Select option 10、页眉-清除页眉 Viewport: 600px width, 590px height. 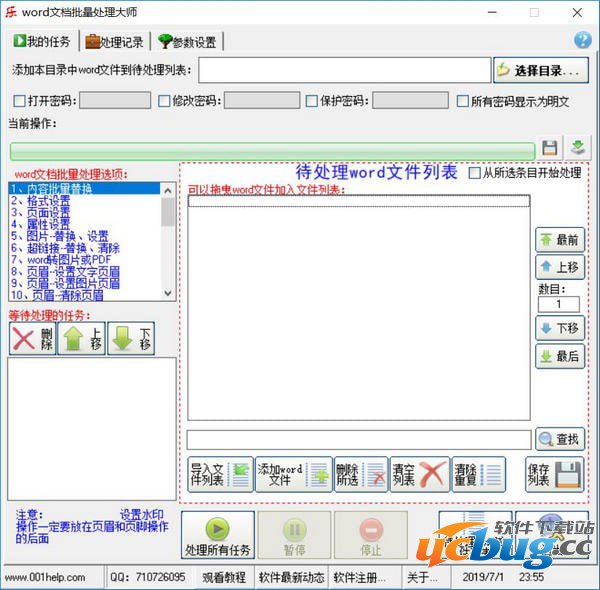[x=84, y=295]
